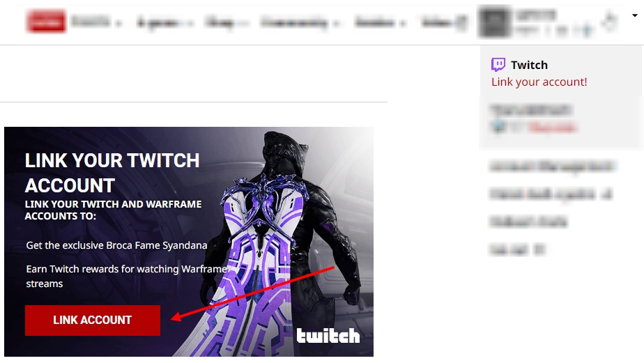This screenshot has width=644, height=363.
Task: Click the purple Twitch icon in the dropdown
Action: point(498,65)
